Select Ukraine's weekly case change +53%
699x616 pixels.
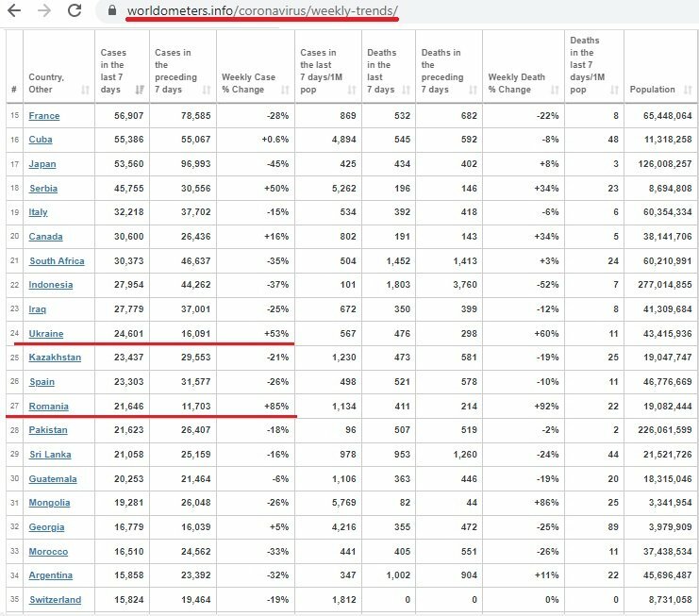[x=276, y=334]
